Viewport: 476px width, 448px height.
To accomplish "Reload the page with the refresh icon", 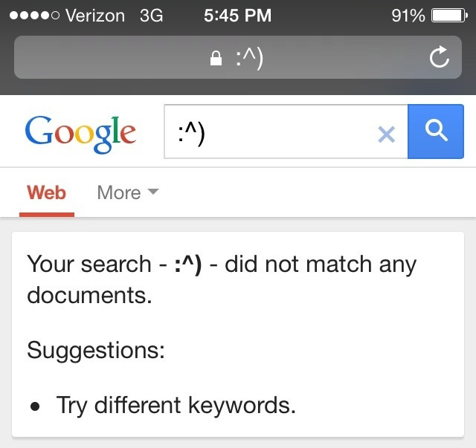I will pyautogui.click(x=440, y=57).
